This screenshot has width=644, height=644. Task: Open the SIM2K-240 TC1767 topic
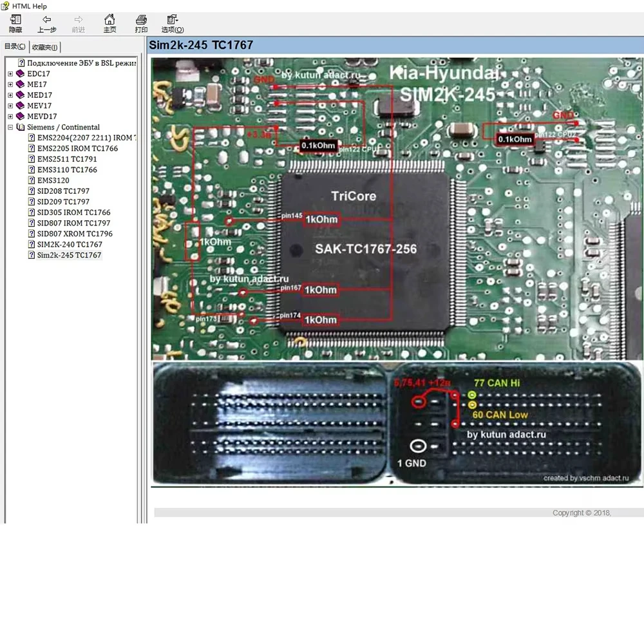pos(70,245)
